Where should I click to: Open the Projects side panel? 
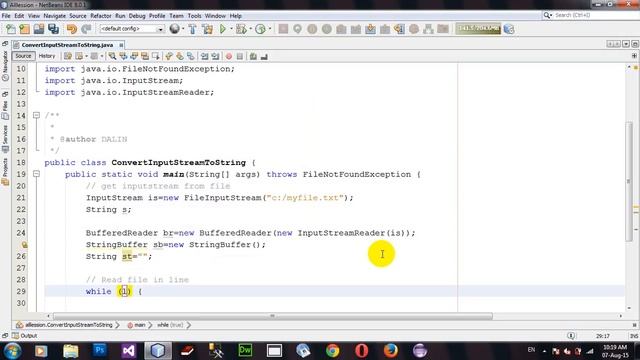click(x=5, y=172)
